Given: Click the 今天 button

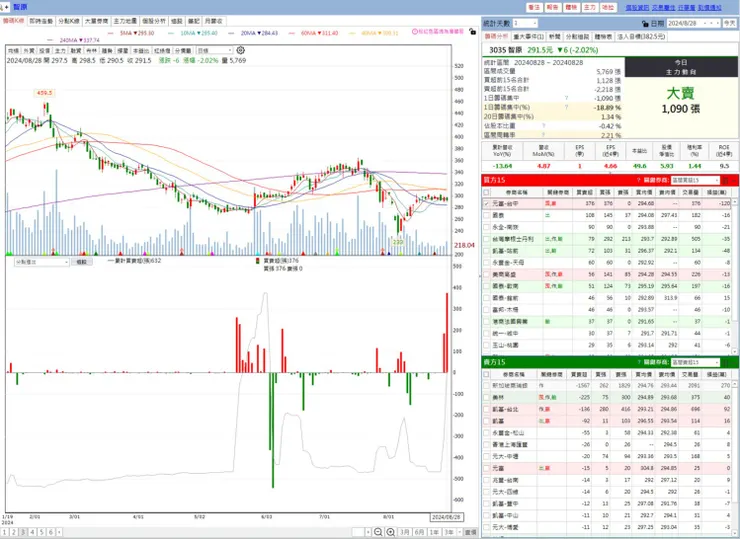Looking at the screenshot, I should 730,23.
